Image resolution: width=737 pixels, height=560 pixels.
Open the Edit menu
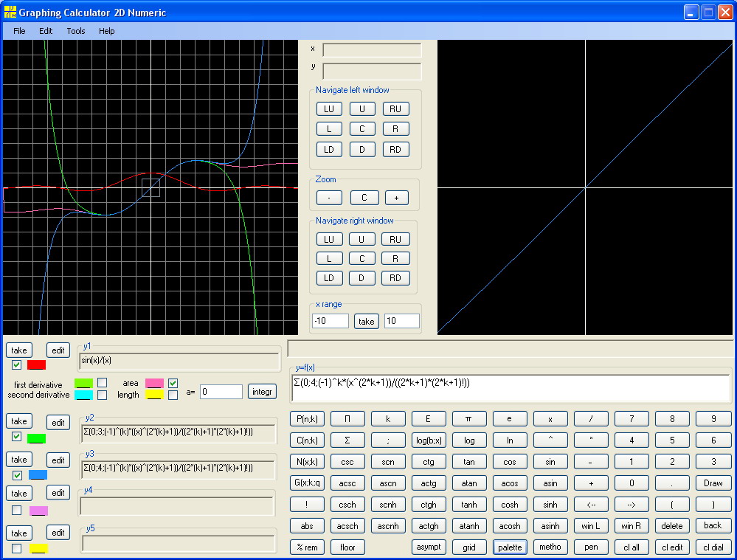coord(46,31)
